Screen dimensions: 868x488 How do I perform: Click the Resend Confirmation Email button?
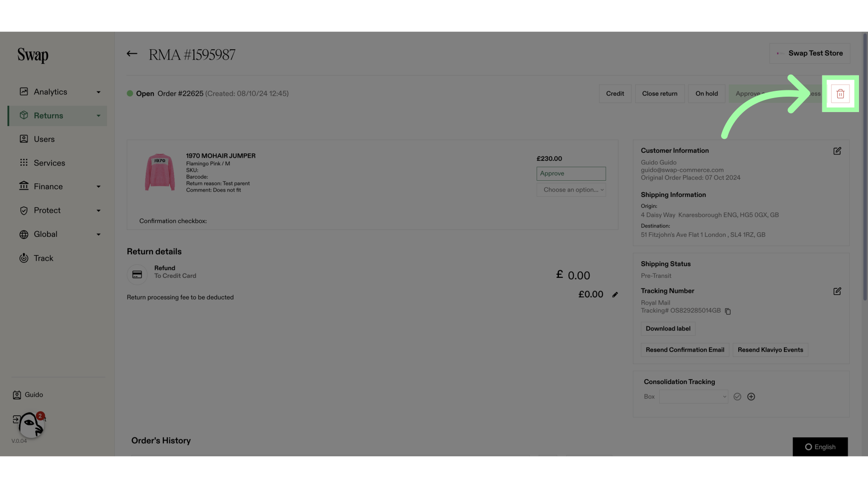[x=685, y=350]
